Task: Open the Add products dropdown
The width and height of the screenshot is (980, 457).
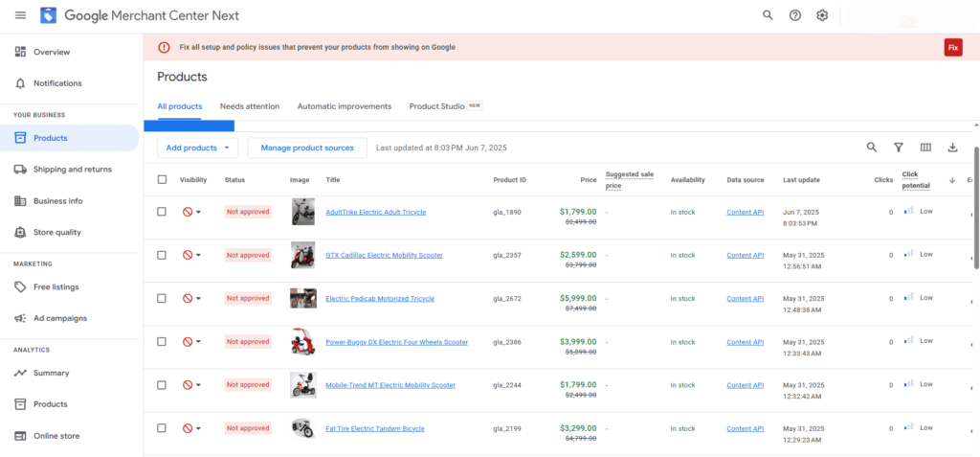Action: (197, 148)
